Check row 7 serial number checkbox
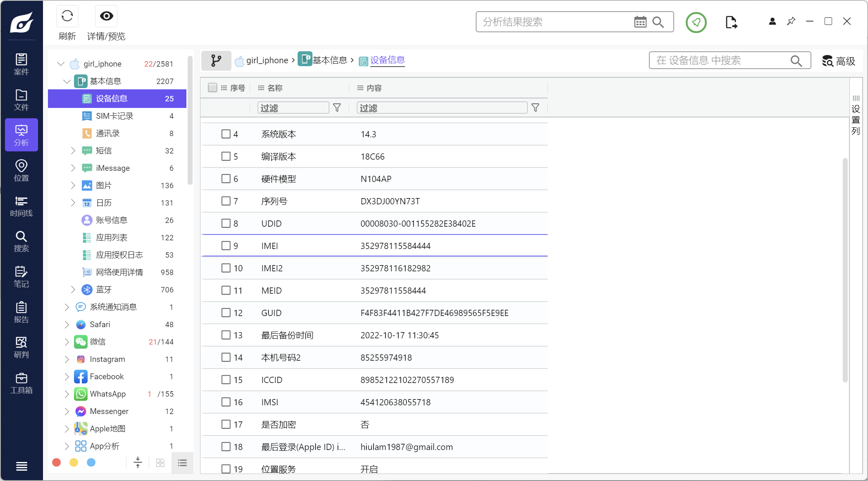Screen dimensions: 868x481 pyautogui.click(x=226, y=201)
